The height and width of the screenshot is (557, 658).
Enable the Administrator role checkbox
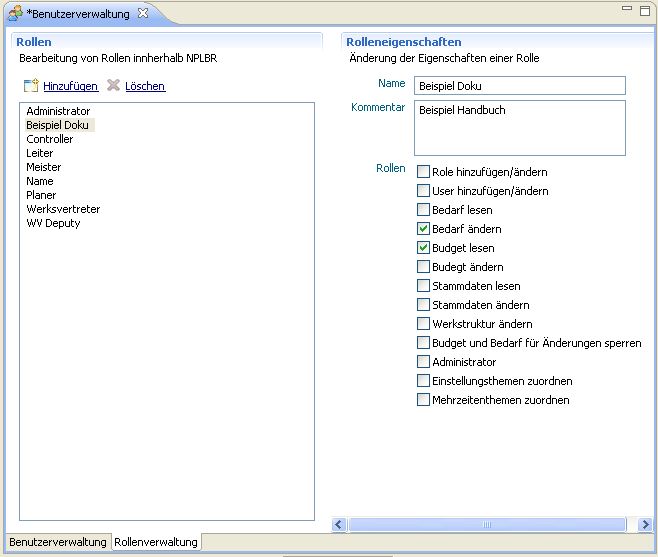424,362
